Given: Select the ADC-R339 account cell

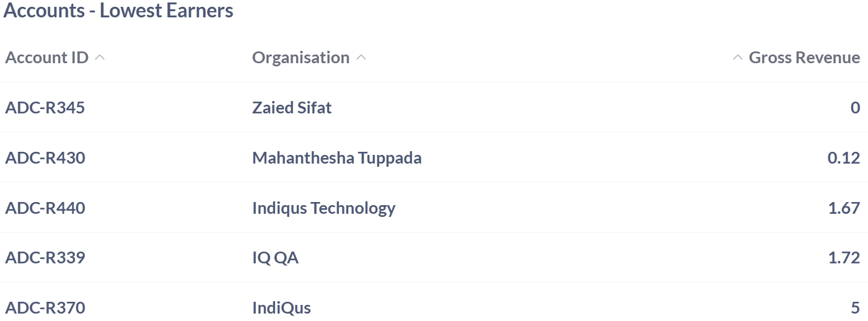Looking at the screenshot, I should pyautogui.click(x=45, y=258).
